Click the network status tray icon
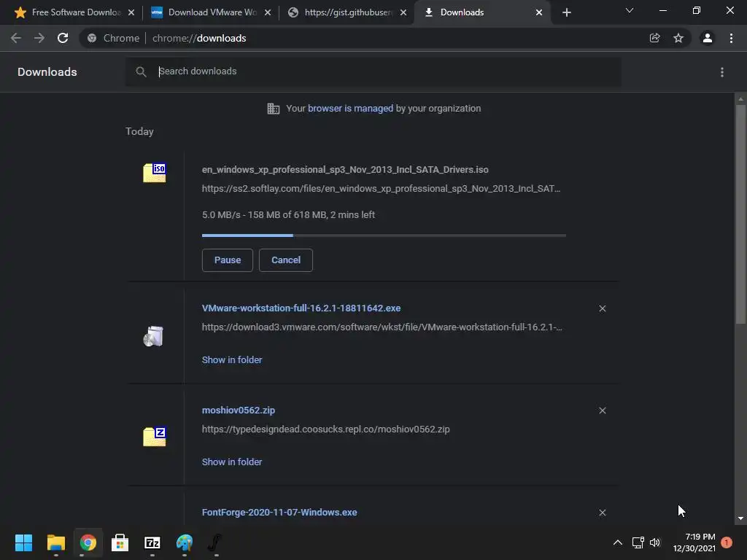Image resolution: width=747 pixels, height=560 pixels. point(638,542)
